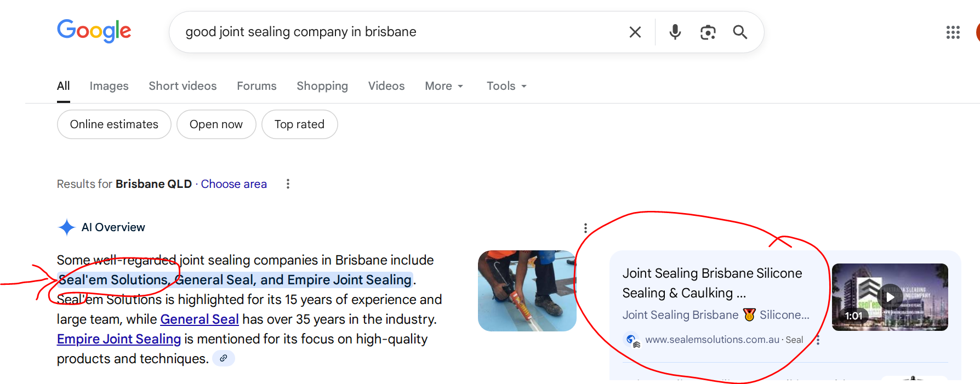Image resolution: width=980 pixels, height=384 pixels.
Task: Enable the Top rated filter
Action: pos(299,124)
